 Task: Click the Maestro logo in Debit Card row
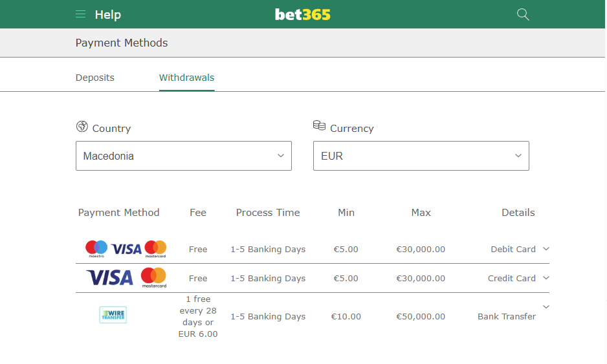[96, 249]
